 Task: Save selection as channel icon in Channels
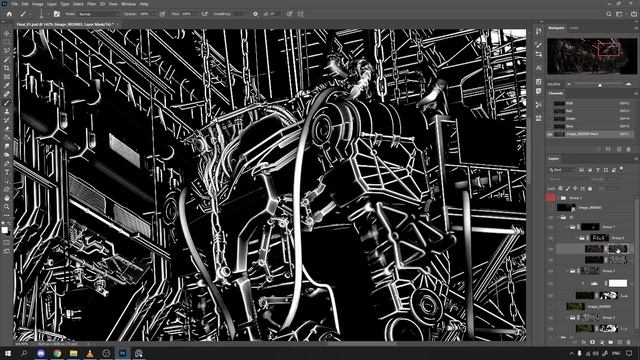(609, 149)
